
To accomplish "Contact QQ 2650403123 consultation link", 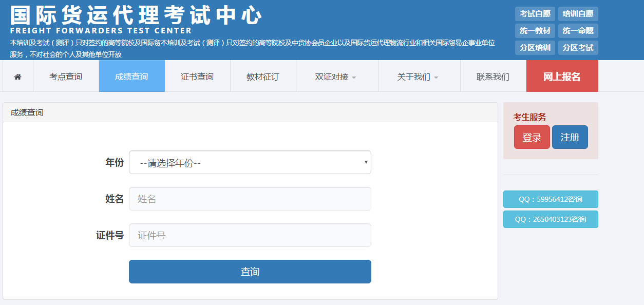I will click(x=551, y=219).
